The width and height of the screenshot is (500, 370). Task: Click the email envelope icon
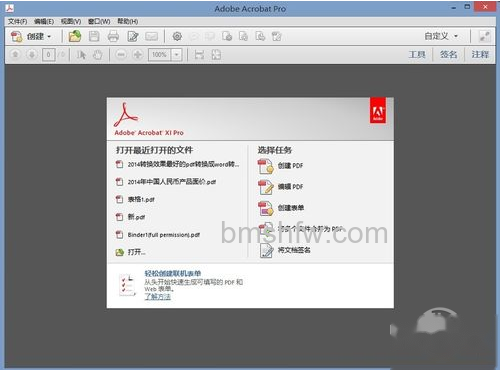pos(152,36)
